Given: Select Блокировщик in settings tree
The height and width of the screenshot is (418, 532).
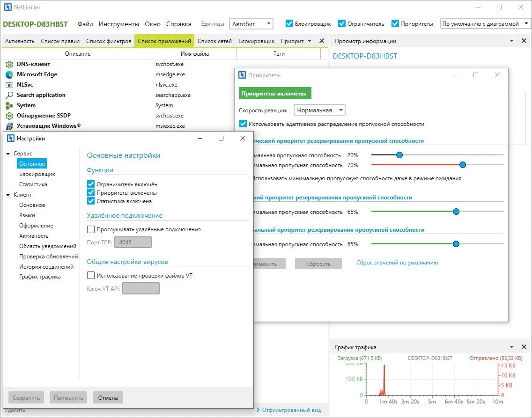Looking at the screenshot, I should tap(37, 174).
